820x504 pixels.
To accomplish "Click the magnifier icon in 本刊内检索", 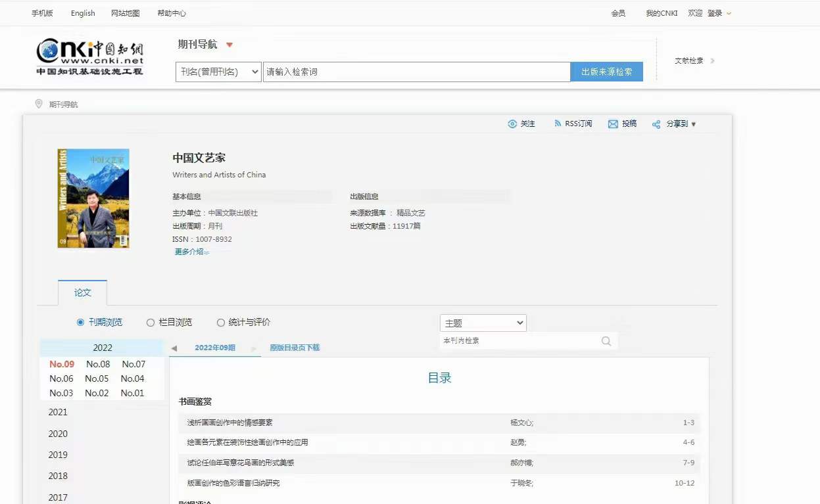I will click(x=606, y=341).
